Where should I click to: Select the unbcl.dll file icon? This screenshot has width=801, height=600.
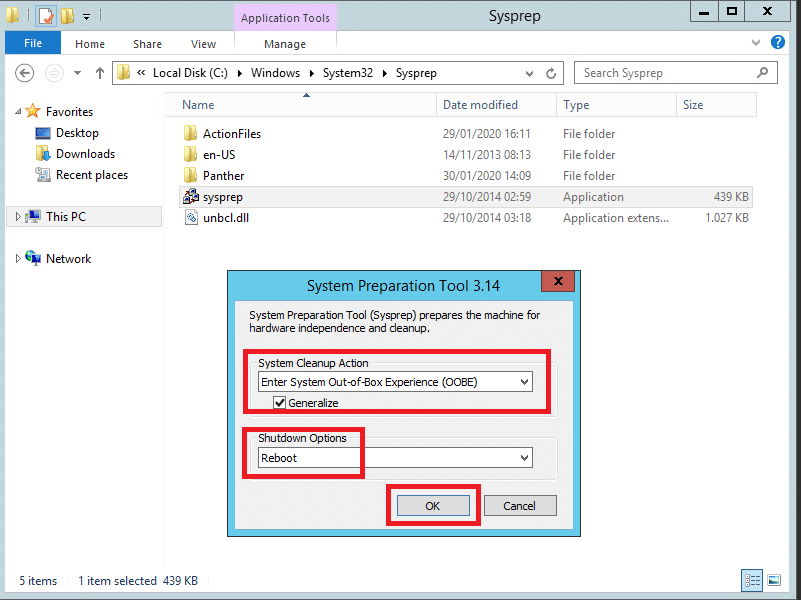point(191,218)
